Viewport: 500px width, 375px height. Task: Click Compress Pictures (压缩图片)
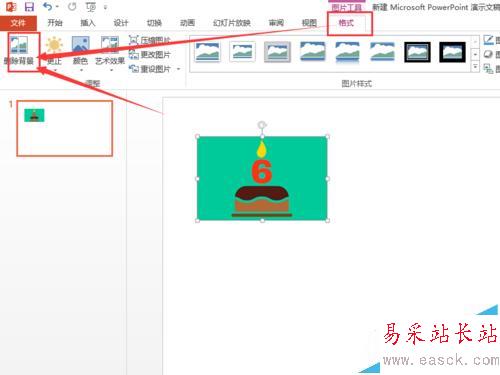(x=150, y=40)
